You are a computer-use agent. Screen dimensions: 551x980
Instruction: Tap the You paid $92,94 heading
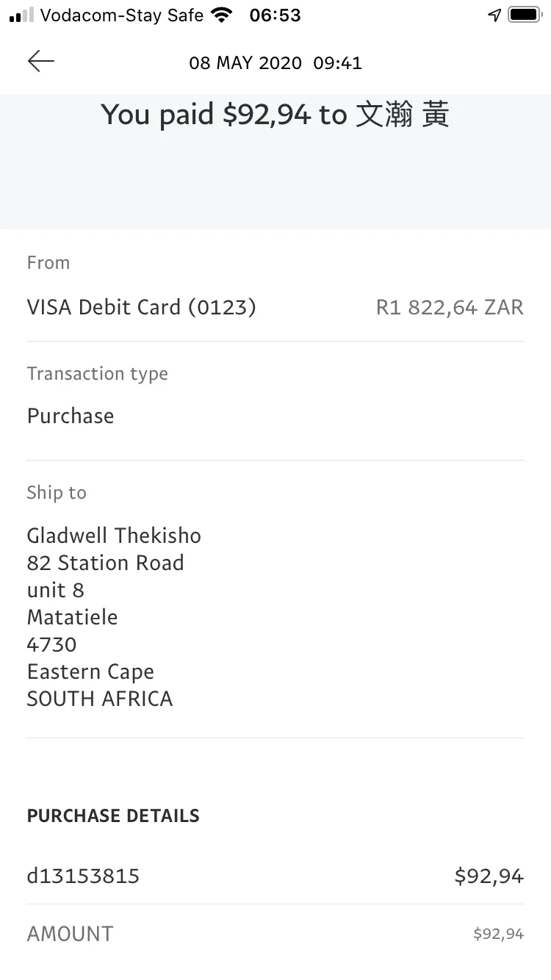click(x=275, y=115)
